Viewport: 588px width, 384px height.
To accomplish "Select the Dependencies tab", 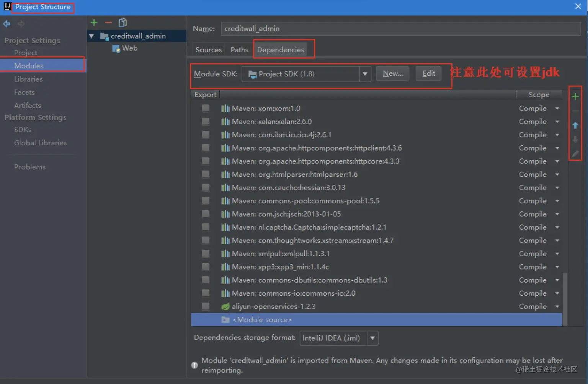I will tap(281, 50).
